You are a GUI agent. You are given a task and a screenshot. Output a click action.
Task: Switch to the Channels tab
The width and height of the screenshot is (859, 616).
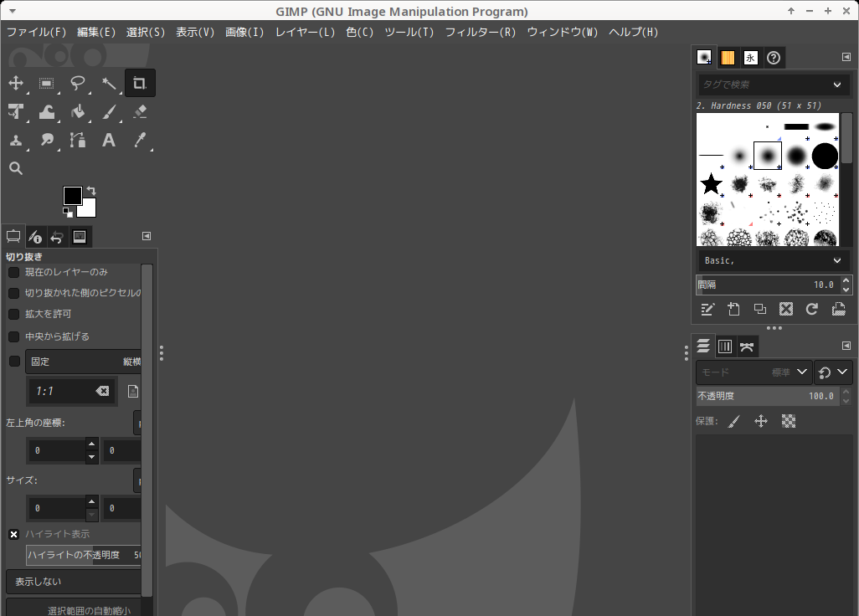725,346
